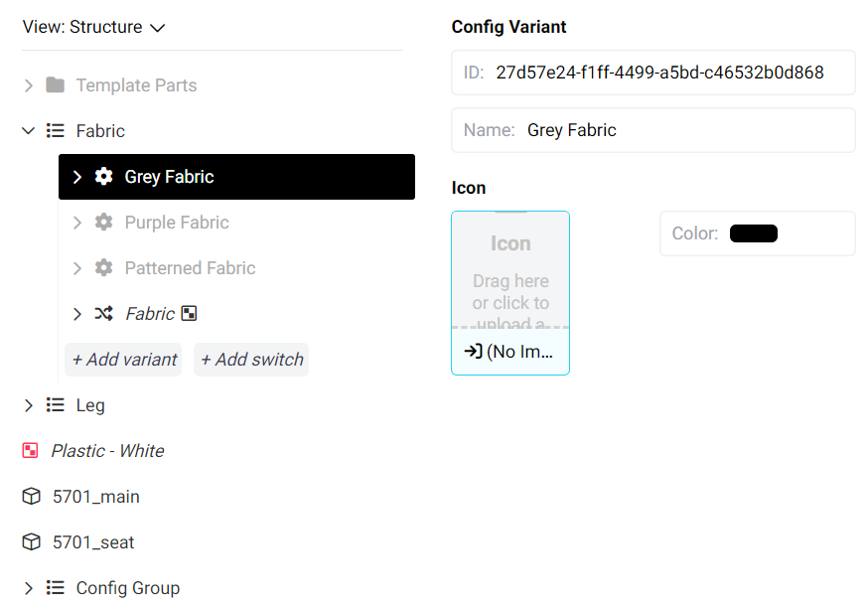Click the Add switch button
Screen dimensions: 868x607
(x=251, y=360)
